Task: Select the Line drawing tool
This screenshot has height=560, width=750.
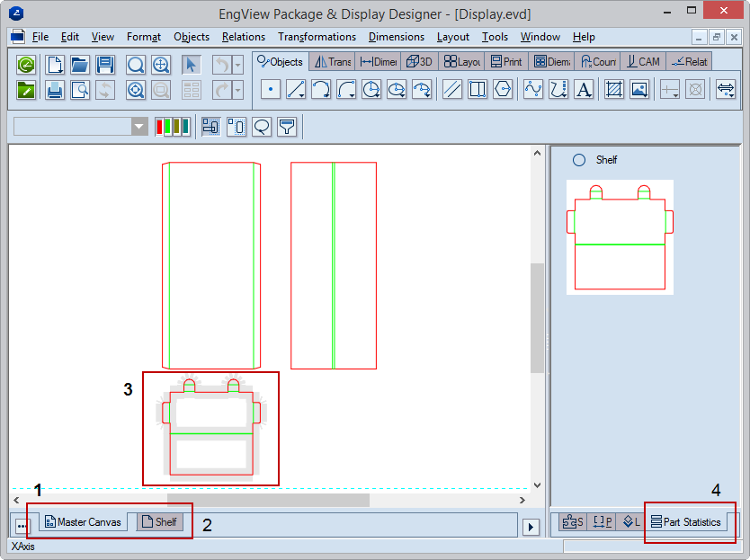Action: (296, 90)
